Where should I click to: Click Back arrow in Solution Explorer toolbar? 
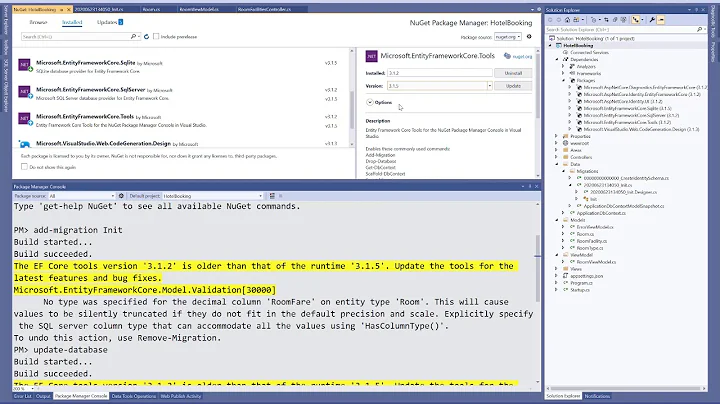click(550, 20)
